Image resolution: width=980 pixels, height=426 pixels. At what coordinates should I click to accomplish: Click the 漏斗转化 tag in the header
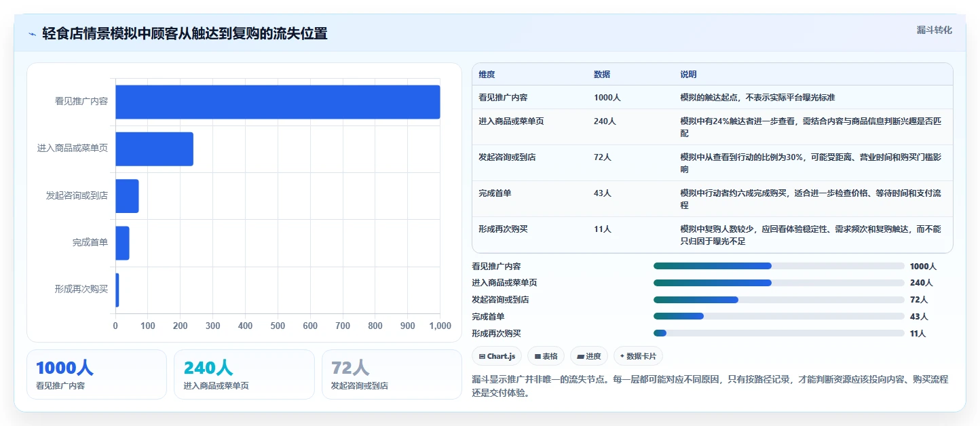point(934,30)
